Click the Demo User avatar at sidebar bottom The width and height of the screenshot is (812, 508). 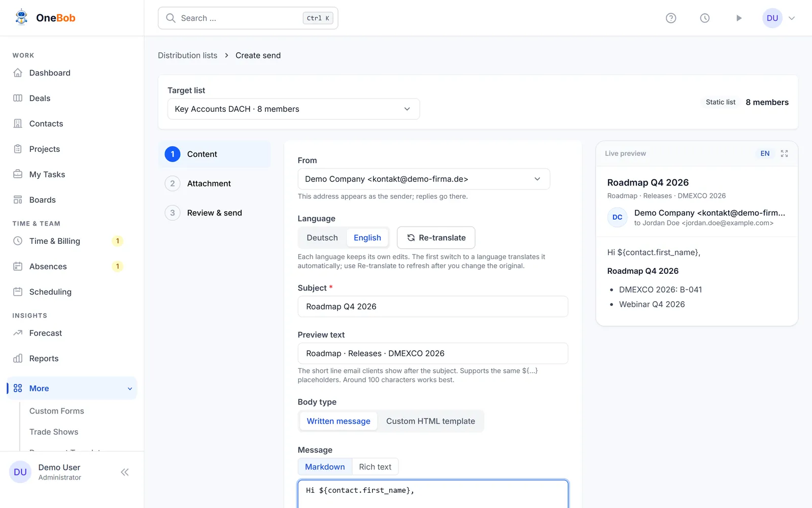click(20, 472)
